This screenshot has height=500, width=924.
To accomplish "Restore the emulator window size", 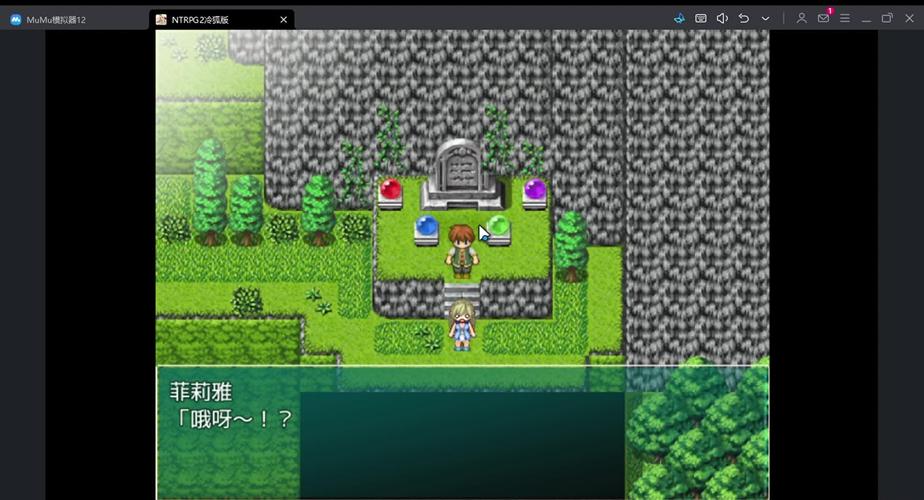I will pyautogui.click(x=887, y=18).
